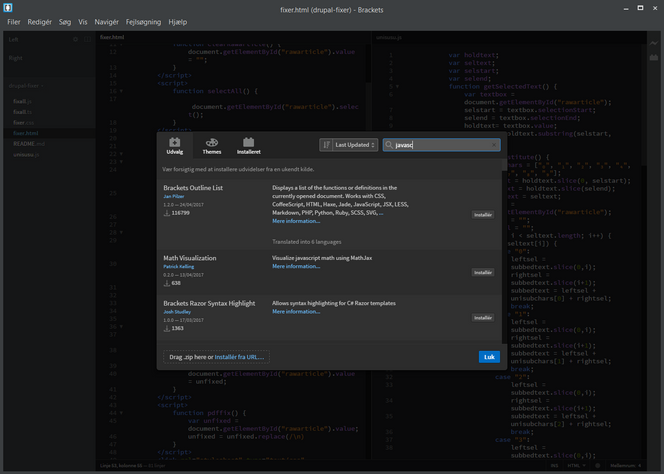Image resolution: width=664 pixels, height=474 pixels.
Task: Install the Brackets Outline List extension
Action: [x=483, y=215]
